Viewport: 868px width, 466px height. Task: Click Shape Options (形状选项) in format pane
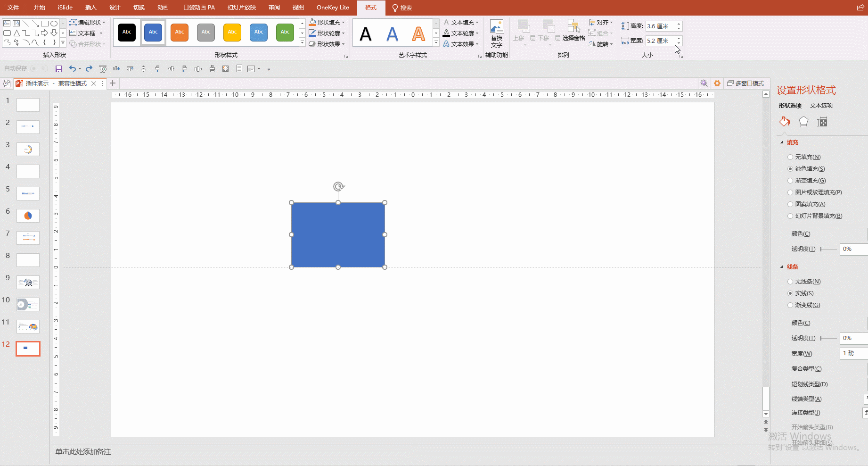(790, 106)
